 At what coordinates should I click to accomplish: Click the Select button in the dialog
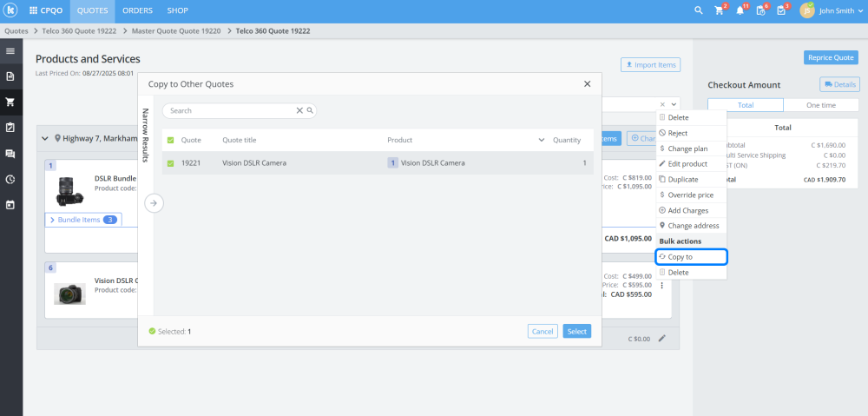pos(577,331)
